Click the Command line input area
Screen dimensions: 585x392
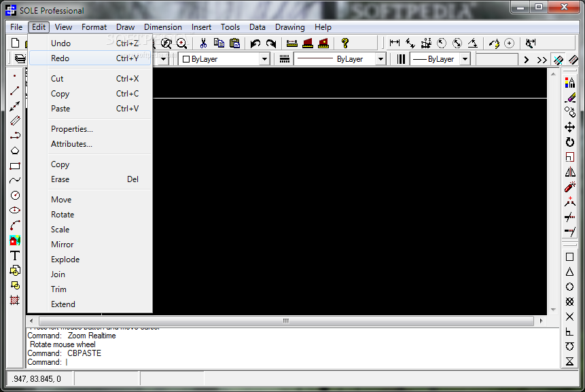tap(293, 362)
